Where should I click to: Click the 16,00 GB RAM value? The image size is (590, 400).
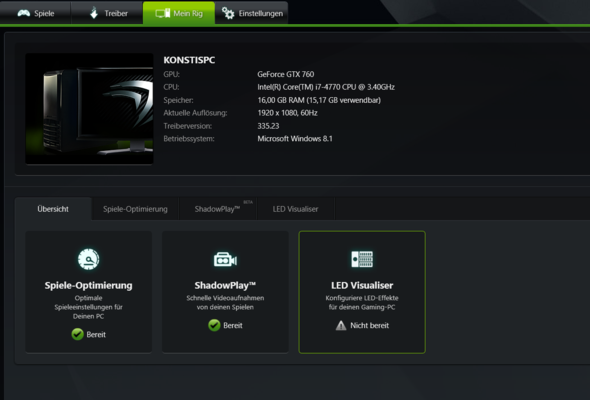pos(319,100)
